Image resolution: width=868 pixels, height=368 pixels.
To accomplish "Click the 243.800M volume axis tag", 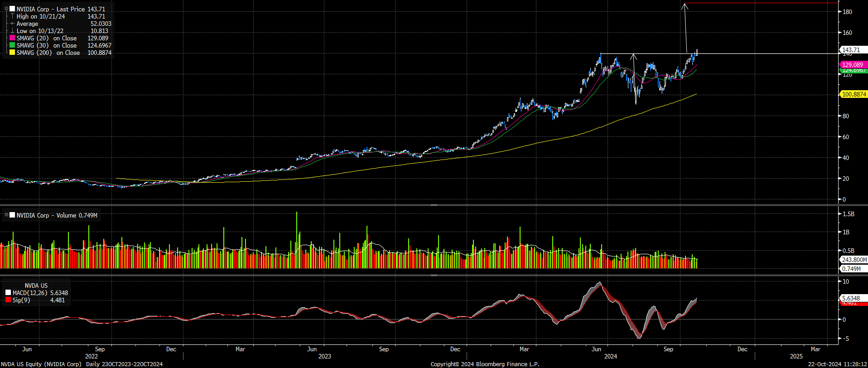I will click(x=854, y=260).
